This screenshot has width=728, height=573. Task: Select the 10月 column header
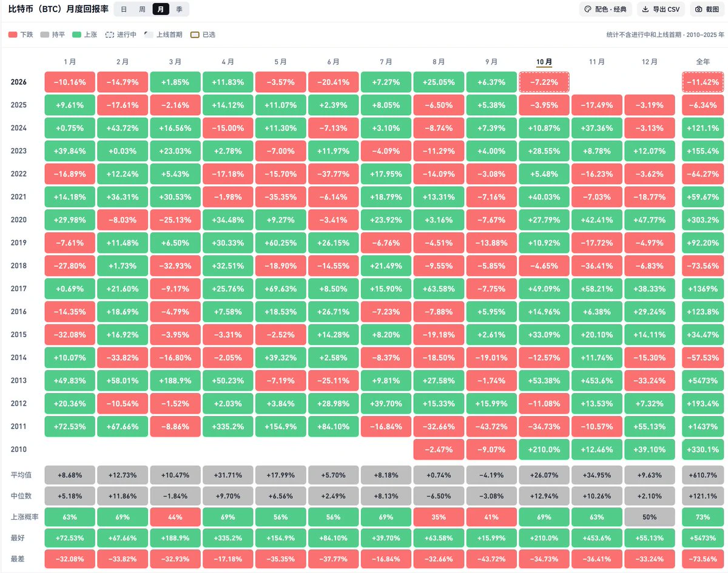(x=544, y=62)
